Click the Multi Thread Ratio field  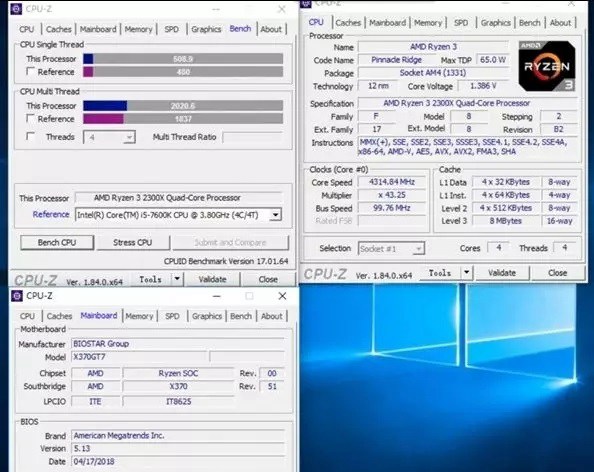coord(253,137)
